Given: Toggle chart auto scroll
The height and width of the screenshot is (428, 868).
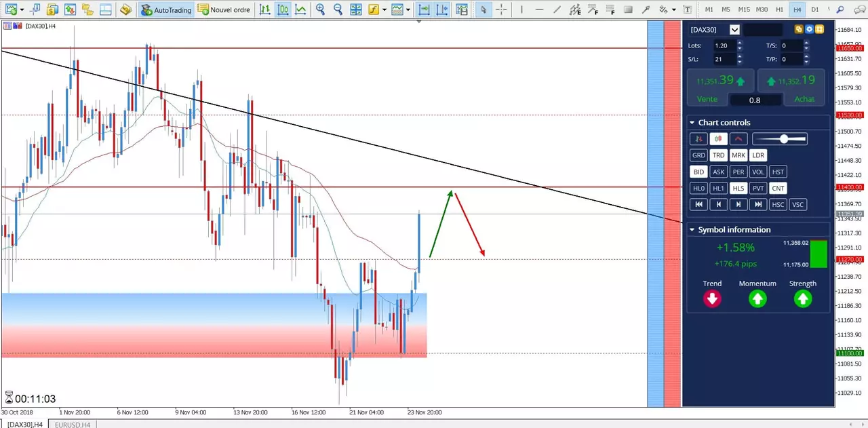Looking at the screenshot, I should tap(425, 9).
